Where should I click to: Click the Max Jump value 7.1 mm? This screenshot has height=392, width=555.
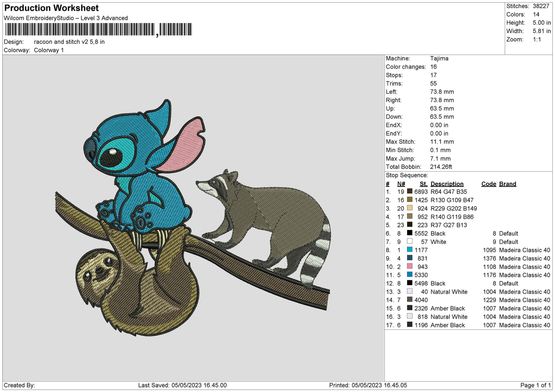[440, 159]
